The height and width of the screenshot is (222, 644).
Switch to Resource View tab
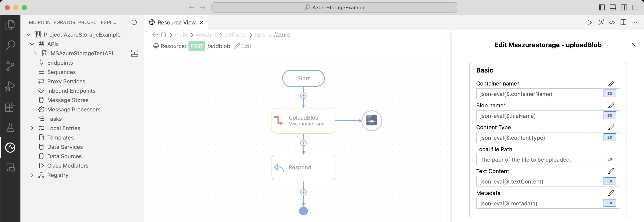pyautogui.click(x=176, y=23)
